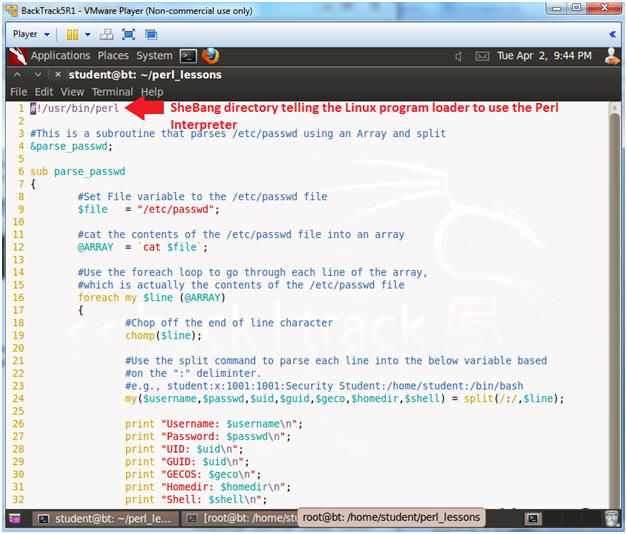Click print "GECOS: $geco\n" line

pos(193,474)
